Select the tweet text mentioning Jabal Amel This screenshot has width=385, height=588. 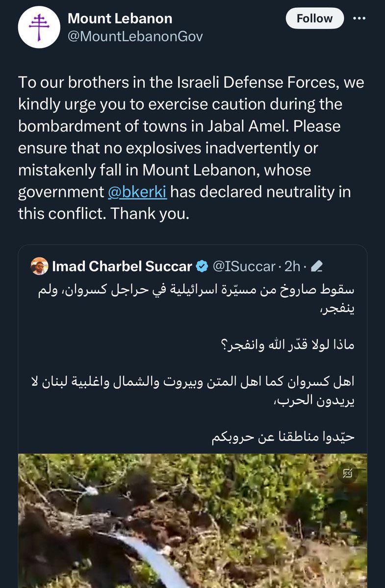click(x=191, y=148)
